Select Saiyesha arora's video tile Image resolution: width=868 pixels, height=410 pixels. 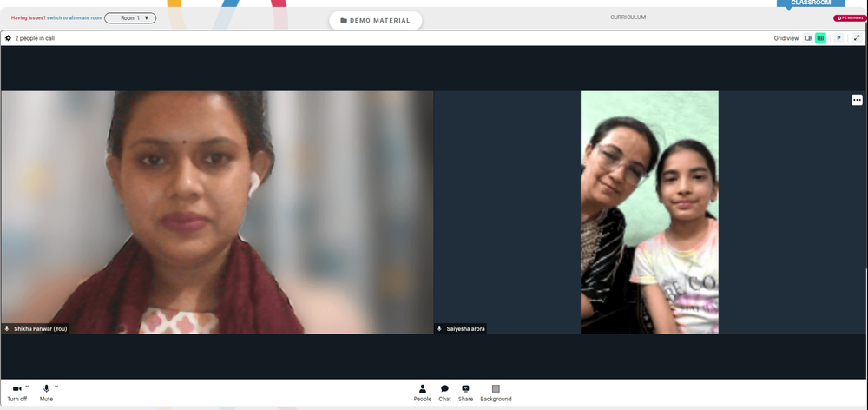(649, 212)
